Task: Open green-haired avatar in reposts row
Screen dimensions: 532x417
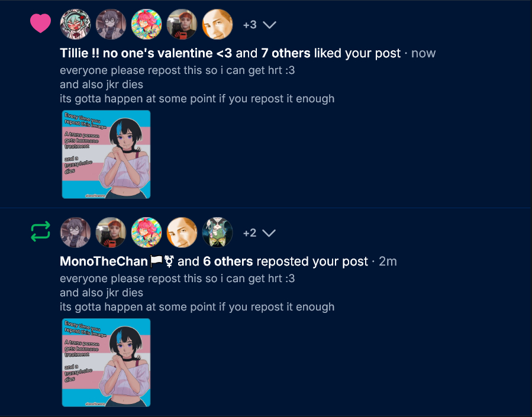Action: point(218,232)
